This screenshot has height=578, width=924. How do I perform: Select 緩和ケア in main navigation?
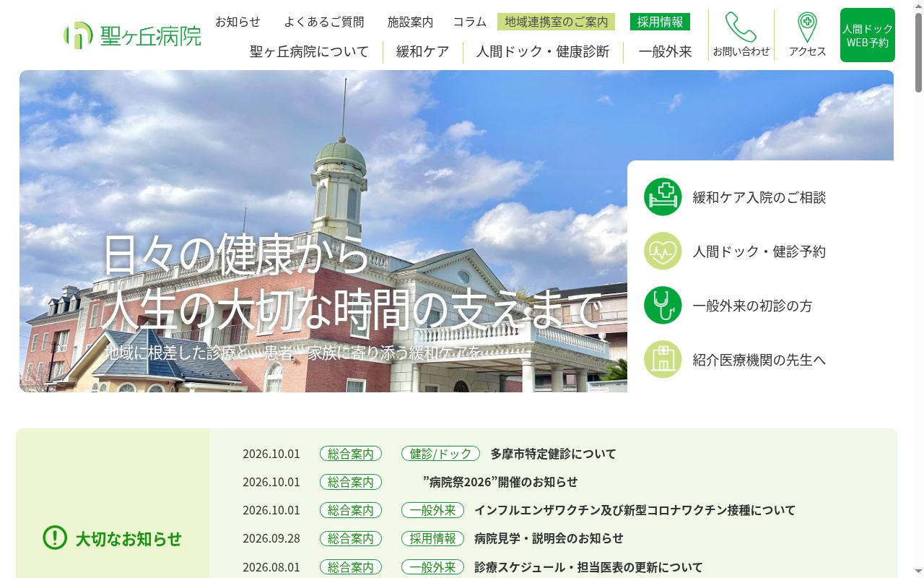pyautogui.click(x=423, y=51)
